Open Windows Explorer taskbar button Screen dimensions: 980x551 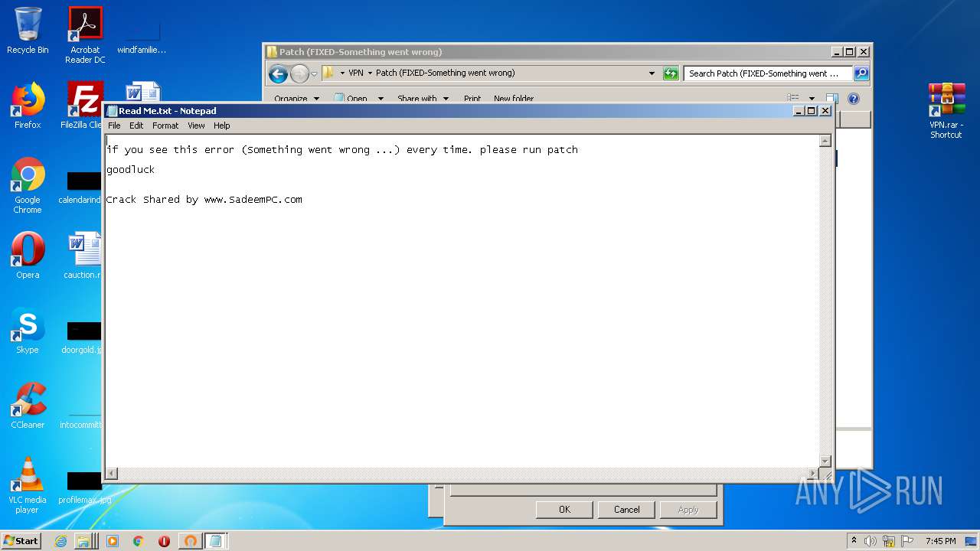click(87, 541)
